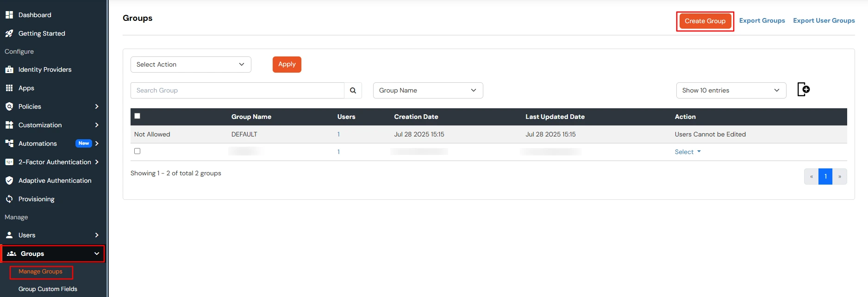Image resolution: width=868 pixels, height=297 pixels.
Task: Click the Last Updated Date column header
Action: pyautogui.click(x=555, y=117)
